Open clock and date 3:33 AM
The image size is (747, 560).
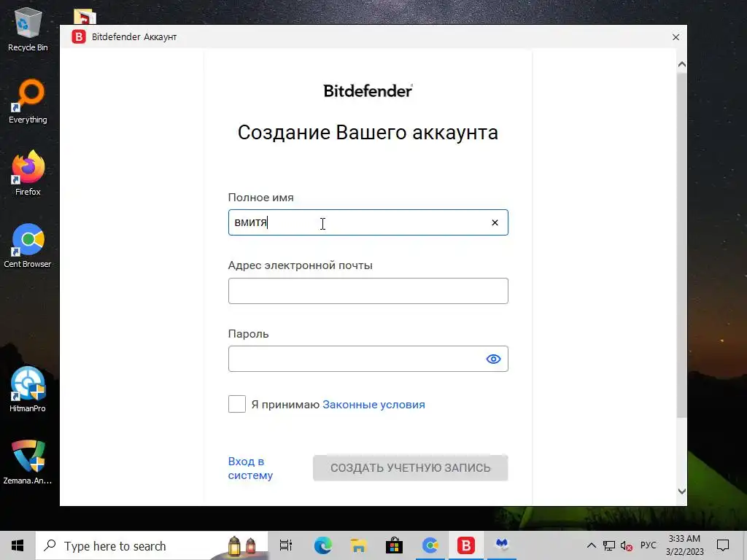pos(684,545)
